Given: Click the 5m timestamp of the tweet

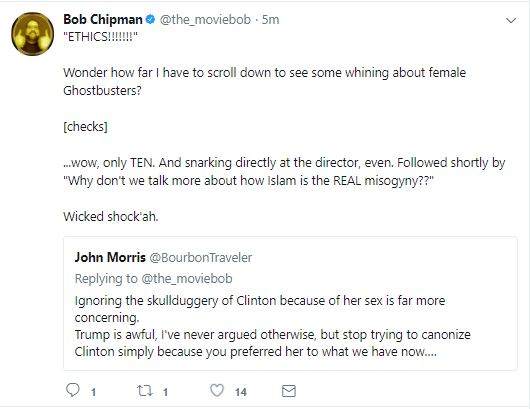Looking at the screenshot, I should [270, 20].
